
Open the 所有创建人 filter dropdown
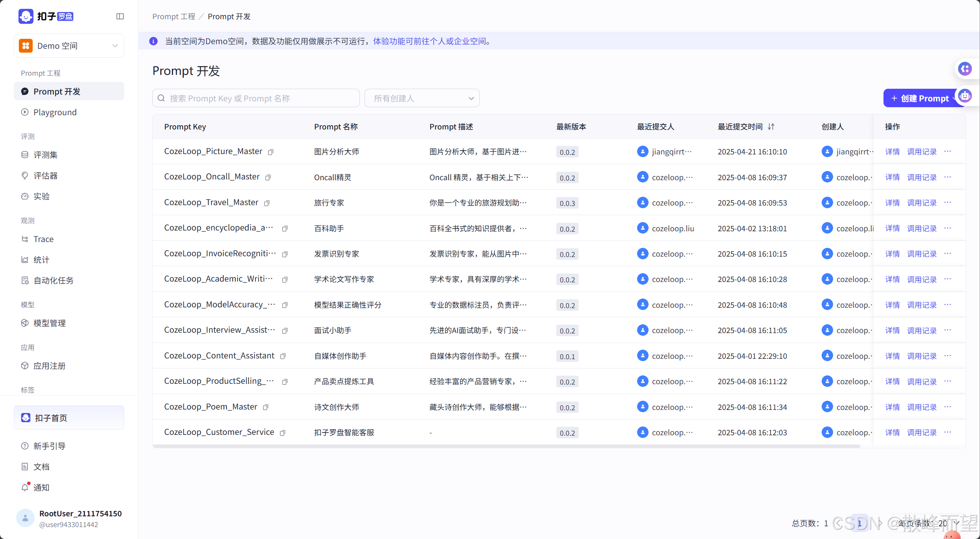click(422, 98)
